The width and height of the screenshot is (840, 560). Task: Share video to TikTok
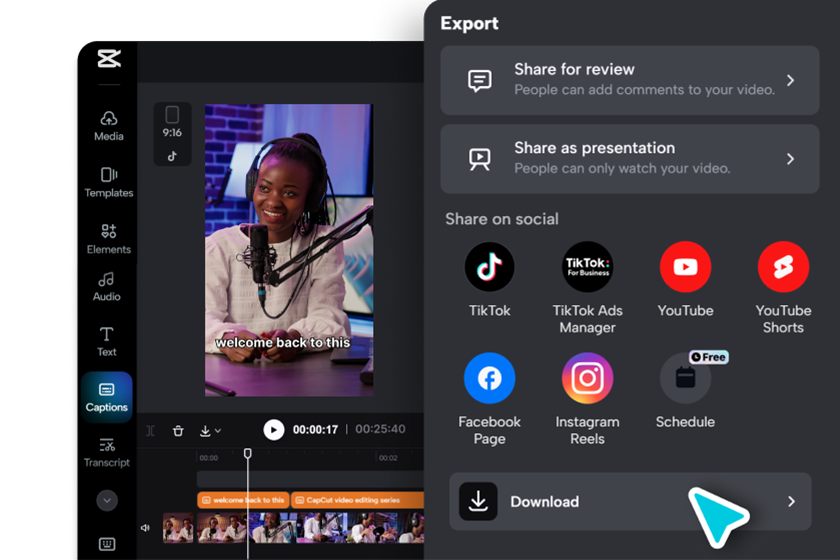point(489,280)
